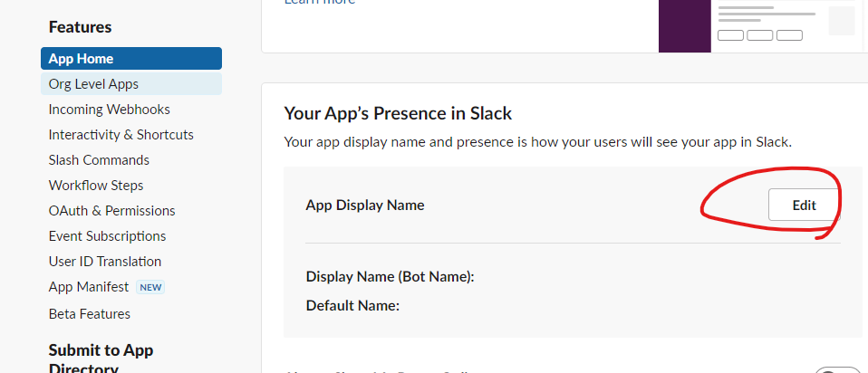Viewport: 868px width, 373px height.
Task: Click the App Display Name label
Action: click(x=365, y=206)
